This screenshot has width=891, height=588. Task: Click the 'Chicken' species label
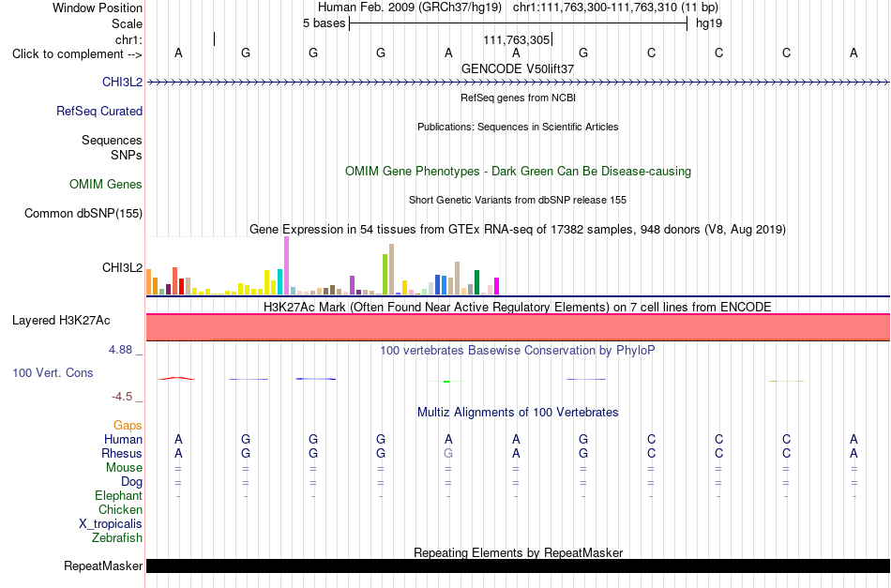[120, 509]
